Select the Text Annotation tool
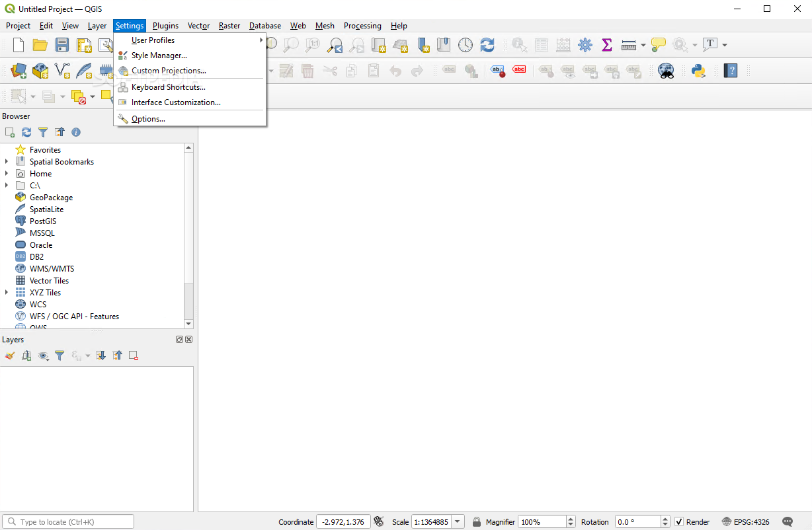812x530 pixels. coord(710,45)
